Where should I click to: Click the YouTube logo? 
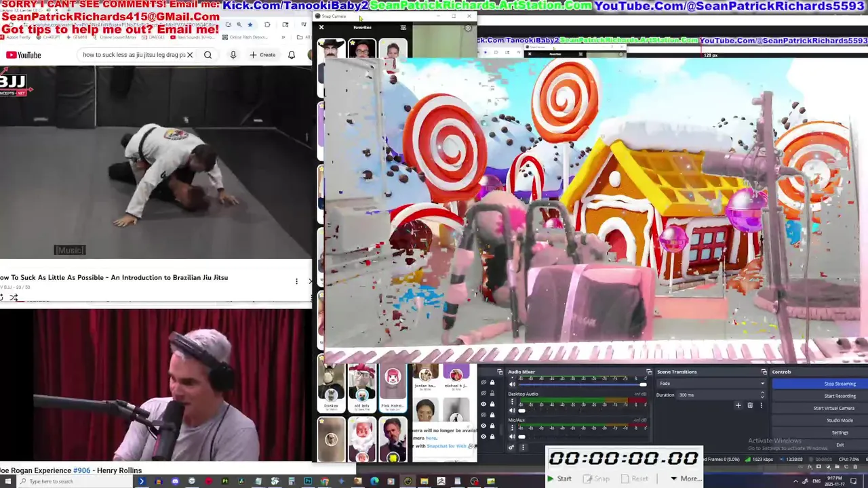tap(24, 55)
